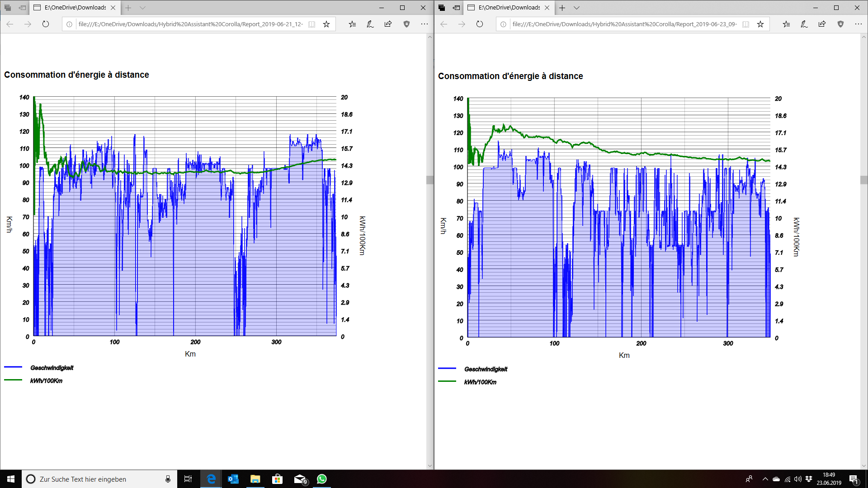The height and width of the screenshot is (488, 868).
Task: Open site info icon in left address bar
Action: (x=69, y=24)
